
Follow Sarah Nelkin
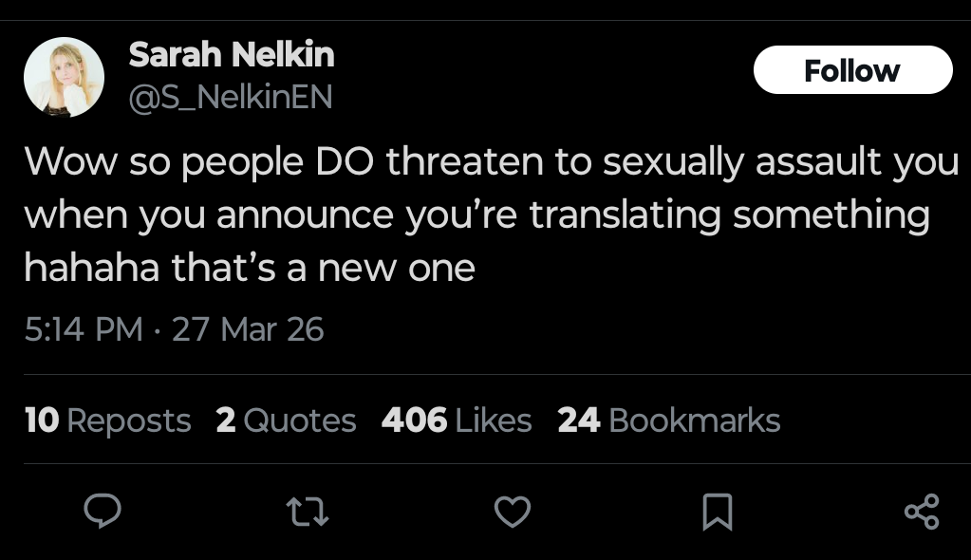[851, 70]
